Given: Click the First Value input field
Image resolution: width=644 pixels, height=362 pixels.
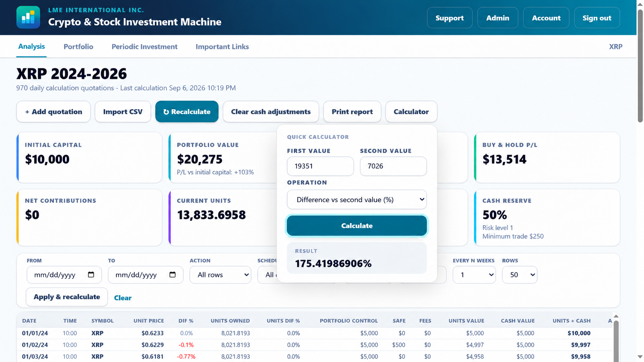Looking at the screenshot, I should pos(320,166).
